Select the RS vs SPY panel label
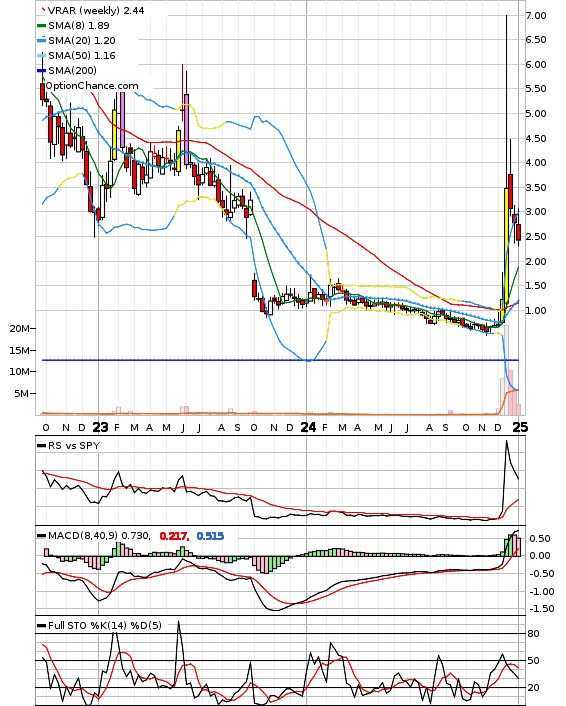566x706 pixels. pyautogui.click(x=74, y=445)
